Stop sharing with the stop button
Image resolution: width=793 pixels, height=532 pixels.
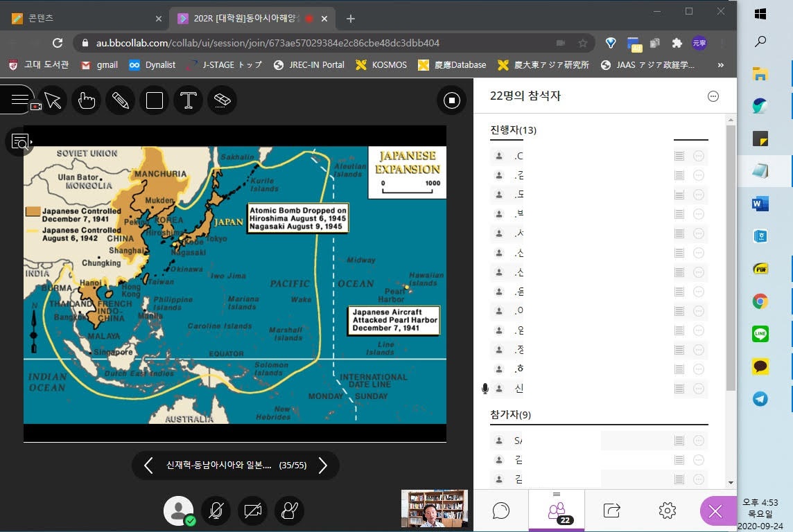tap(452, 100)
